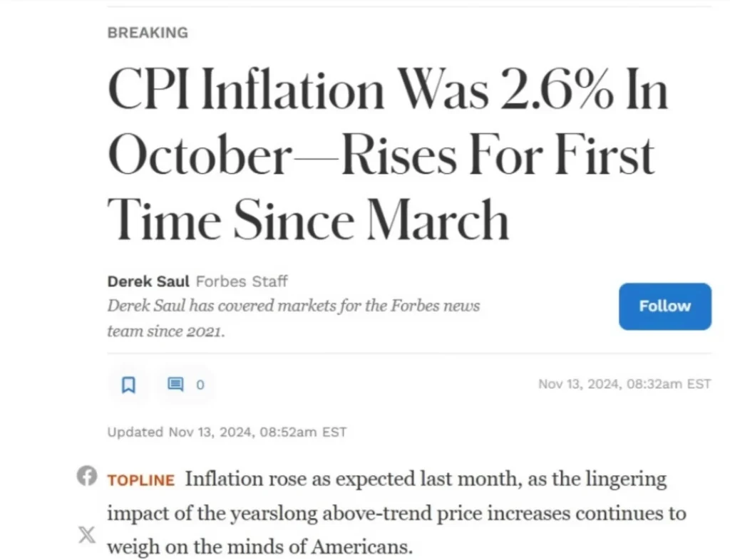Open comments via the speech bubble icon
The width and height of the screenshot is (730, 560).
click(175, 385)
